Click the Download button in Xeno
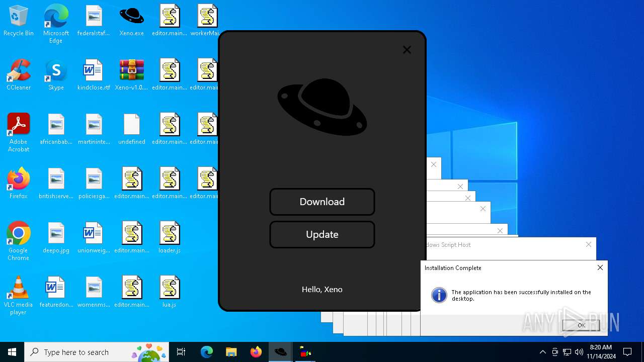644x362 pixels. [x=322, y=202]
